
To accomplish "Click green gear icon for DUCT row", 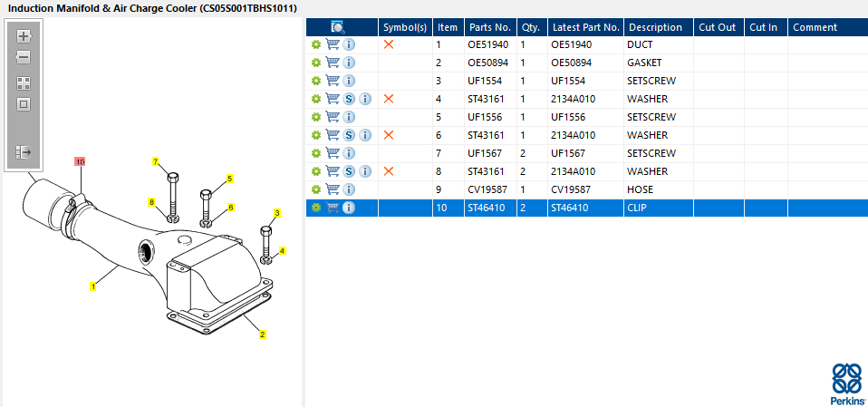I will 316,44.
